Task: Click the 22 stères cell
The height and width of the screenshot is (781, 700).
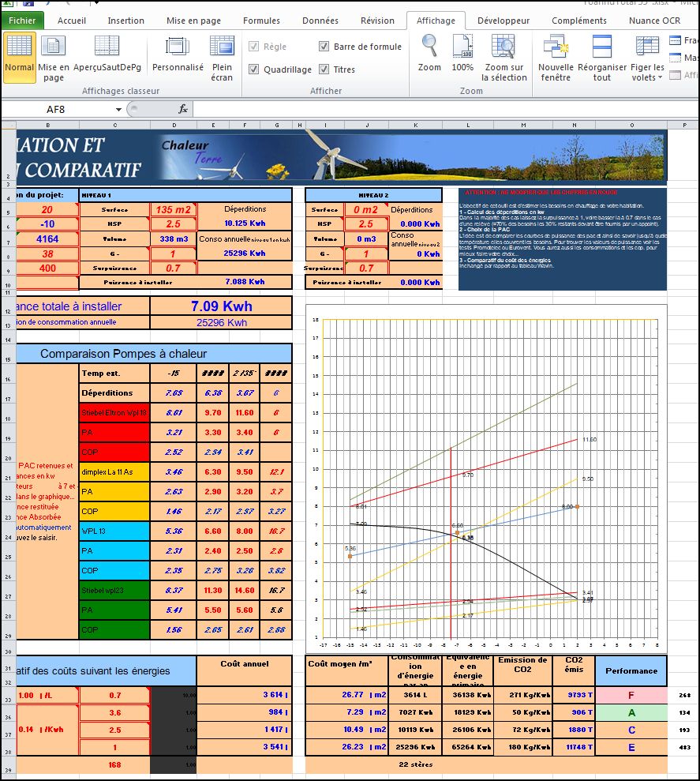Action: click(x=416, y=764)
